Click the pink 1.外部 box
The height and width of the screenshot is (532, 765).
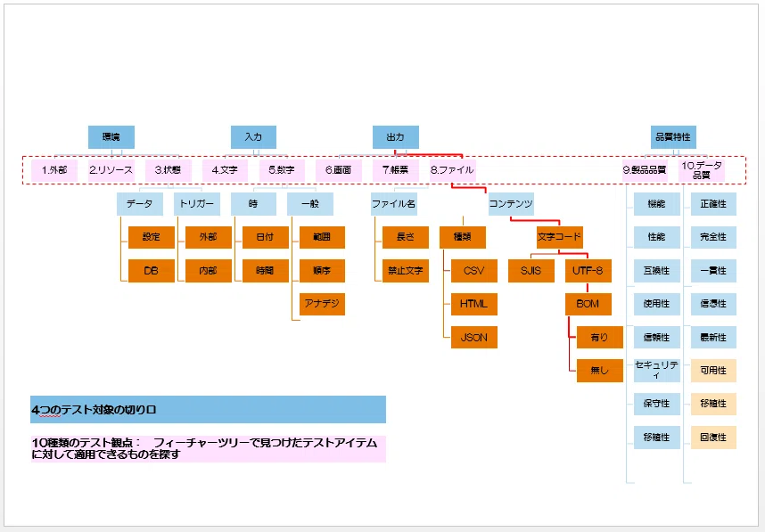click(x=54, y=170)
